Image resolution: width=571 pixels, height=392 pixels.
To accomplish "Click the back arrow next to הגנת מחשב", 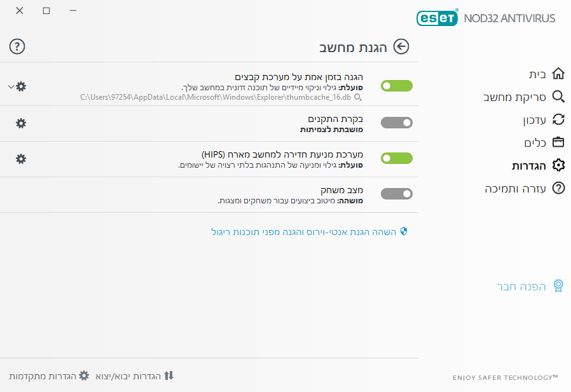I will [401, 46].
